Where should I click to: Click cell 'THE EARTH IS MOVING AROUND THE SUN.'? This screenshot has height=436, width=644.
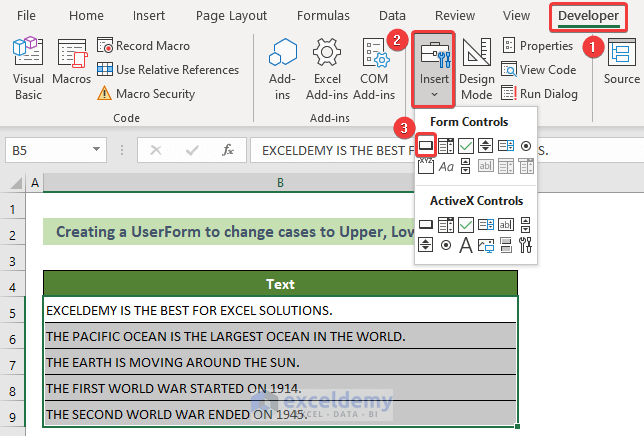(x=280, y=362)
